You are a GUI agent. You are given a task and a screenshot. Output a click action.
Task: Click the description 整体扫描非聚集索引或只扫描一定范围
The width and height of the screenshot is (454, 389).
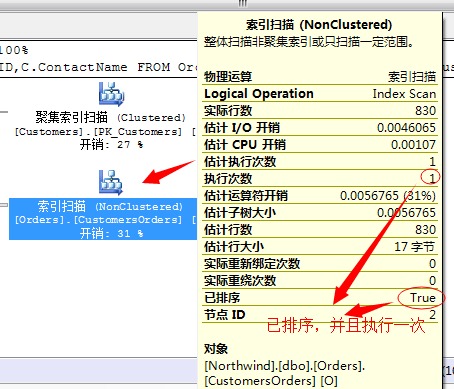[x=309, y=42]
